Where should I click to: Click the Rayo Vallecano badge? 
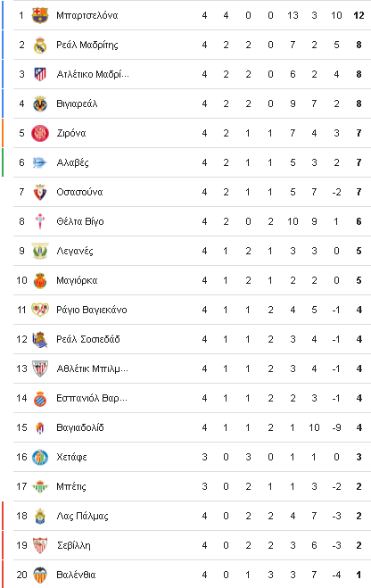tap(40, 310)
